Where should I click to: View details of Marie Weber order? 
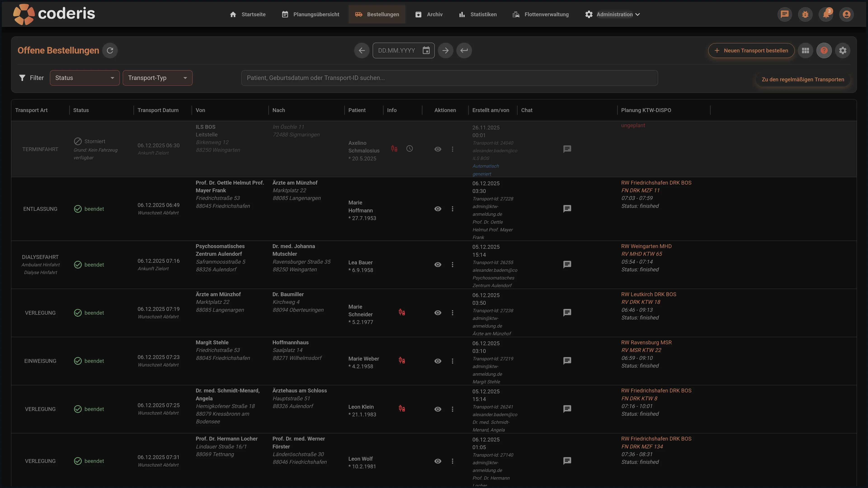coord(438,361)
